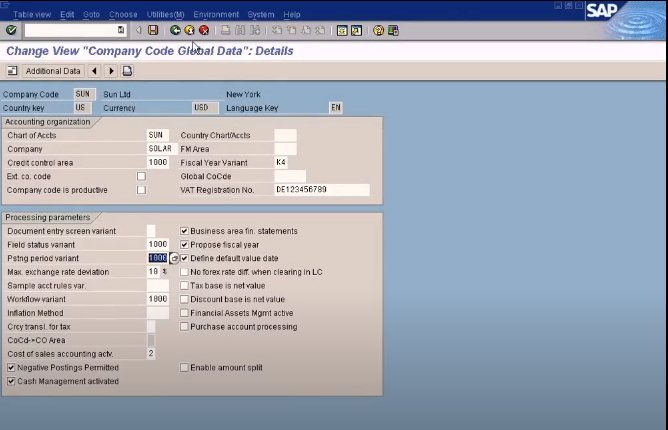Screen dimensions: 668x430
Task: Enable Financial Assets Mgmt active
Action: [184, 313]
